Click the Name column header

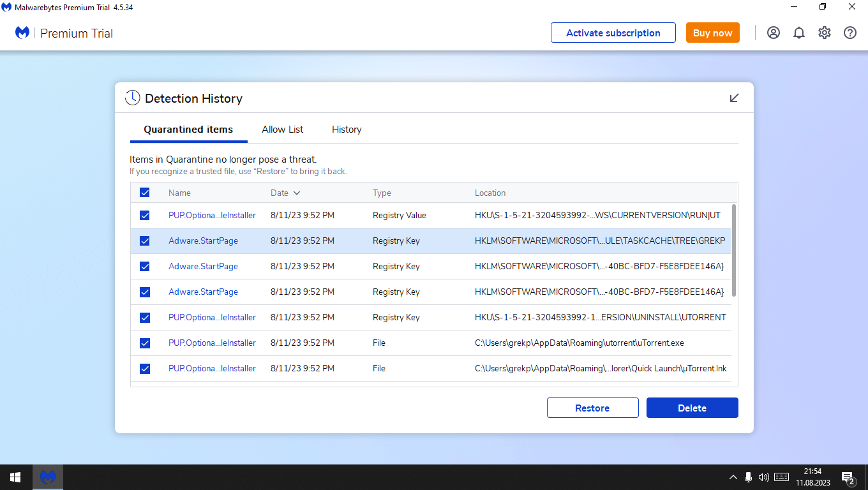coord(179,193)
